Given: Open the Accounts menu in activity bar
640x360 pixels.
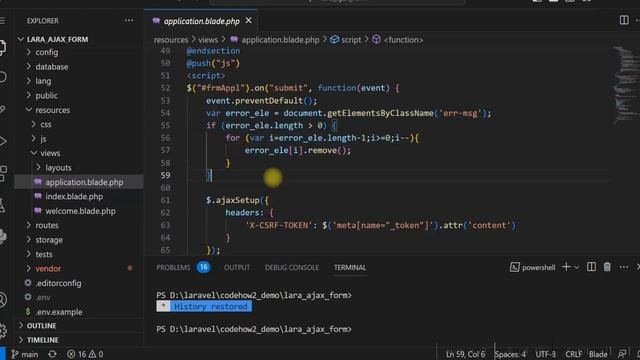Looking at the screenshot, I should click(x=3, y=300).
